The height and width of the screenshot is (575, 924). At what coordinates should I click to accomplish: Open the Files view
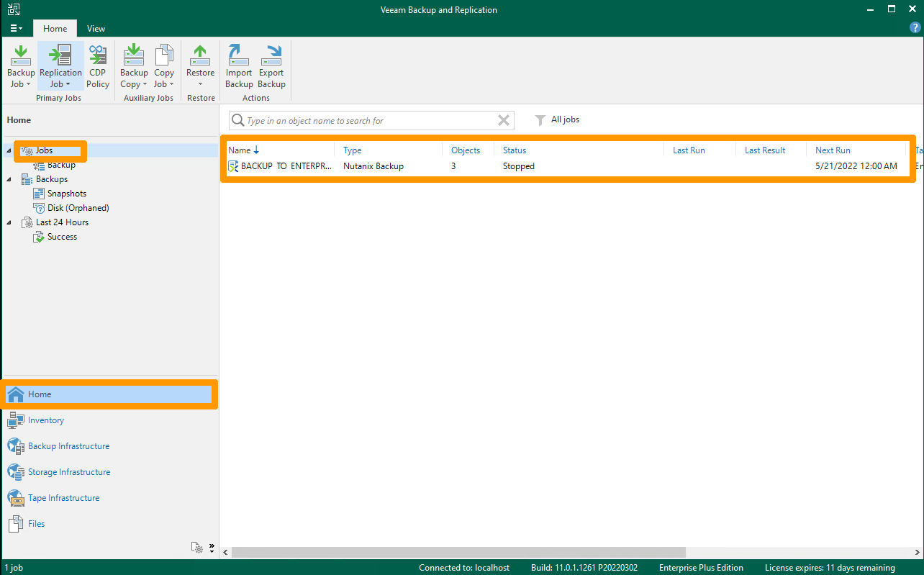pyautogui.click(x=33, y=523)
